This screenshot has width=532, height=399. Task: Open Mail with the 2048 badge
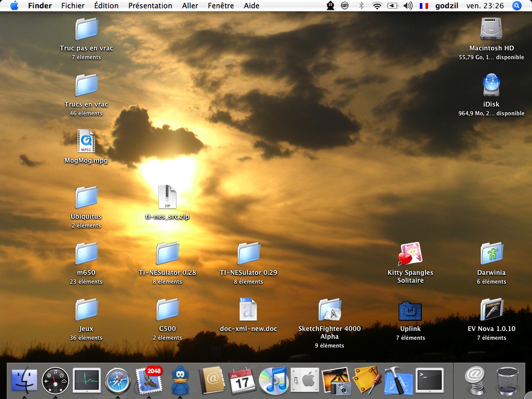tap(149, 381)
